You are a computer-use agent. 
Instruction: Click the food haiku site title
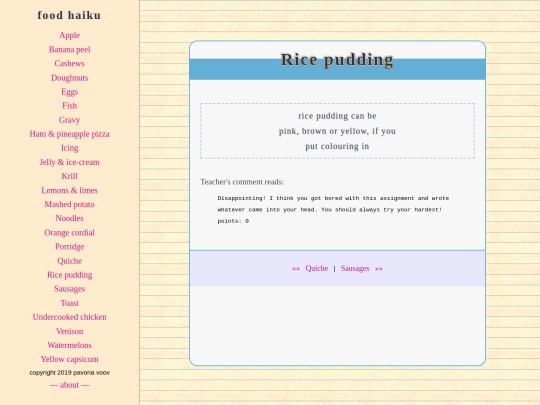(69, 15)
